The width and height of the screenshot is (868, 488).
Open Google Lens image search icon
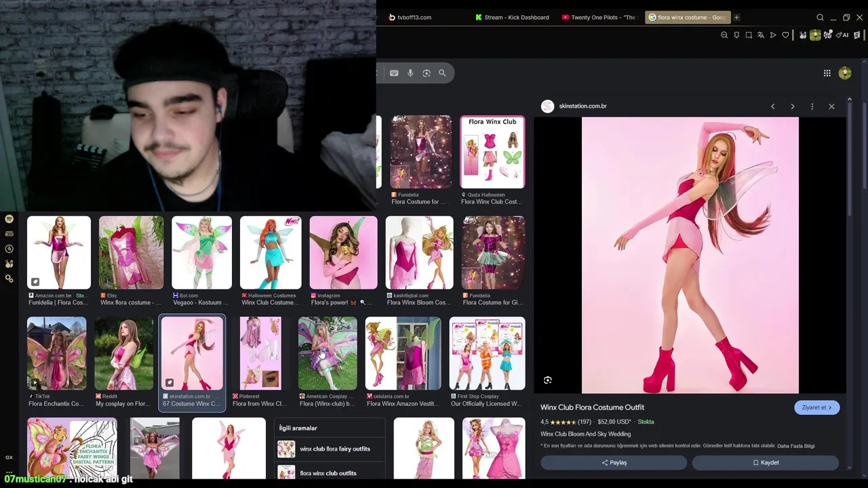[x=427, y=73]
